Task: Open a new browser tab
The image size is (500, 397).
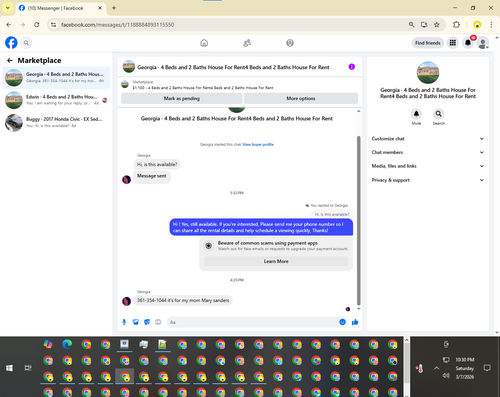Action: [x=114, y=8]
